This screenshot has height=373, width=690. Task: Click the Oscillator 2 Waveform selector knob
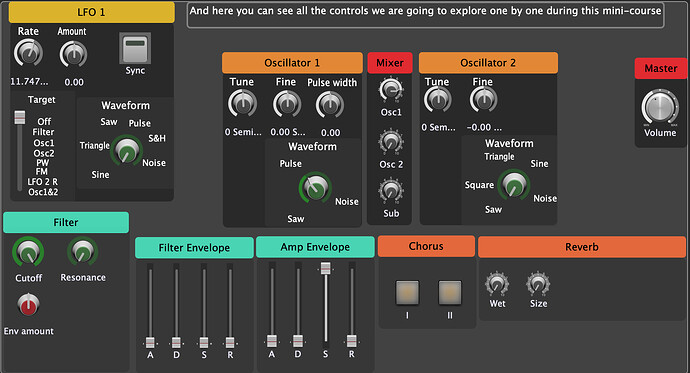[514, 185]
